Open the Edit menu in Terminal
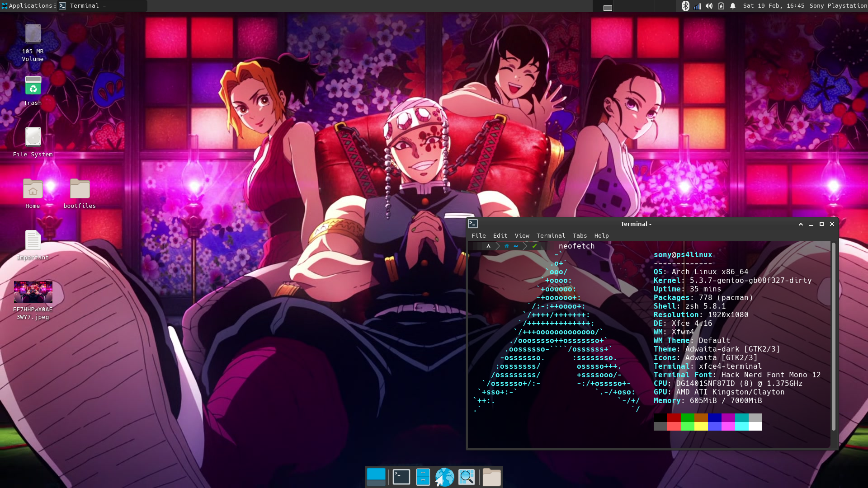 [500, 236]
